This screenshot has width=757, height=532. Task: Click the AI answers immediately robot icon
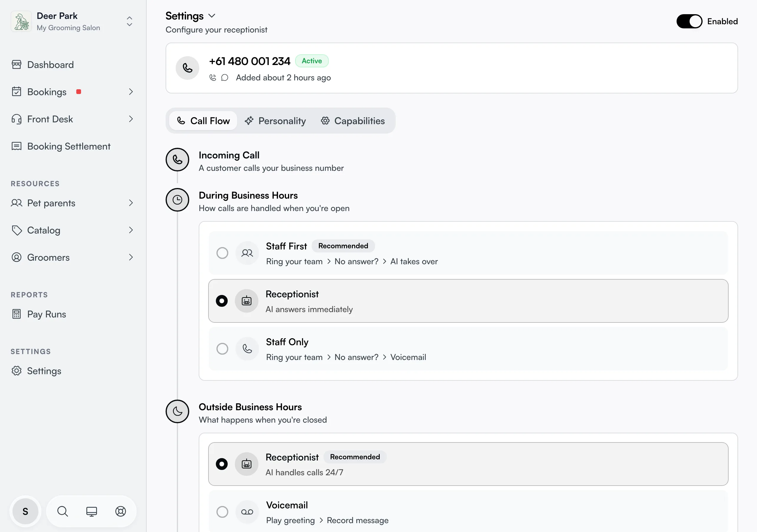247,301
